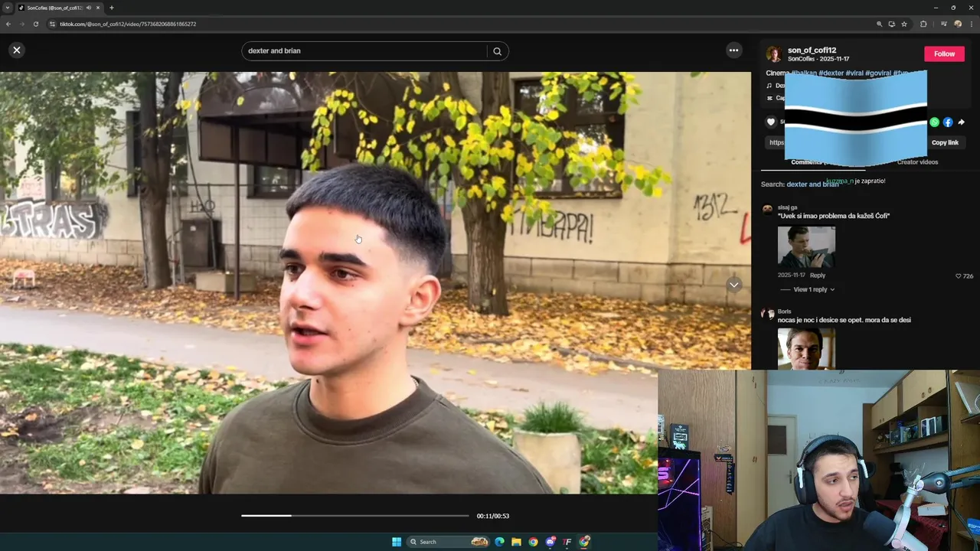Viewport: 980px width, 551px height.
Task: Open the image in Boris comment
Action: pyautogui.click(x=806, y=348)
